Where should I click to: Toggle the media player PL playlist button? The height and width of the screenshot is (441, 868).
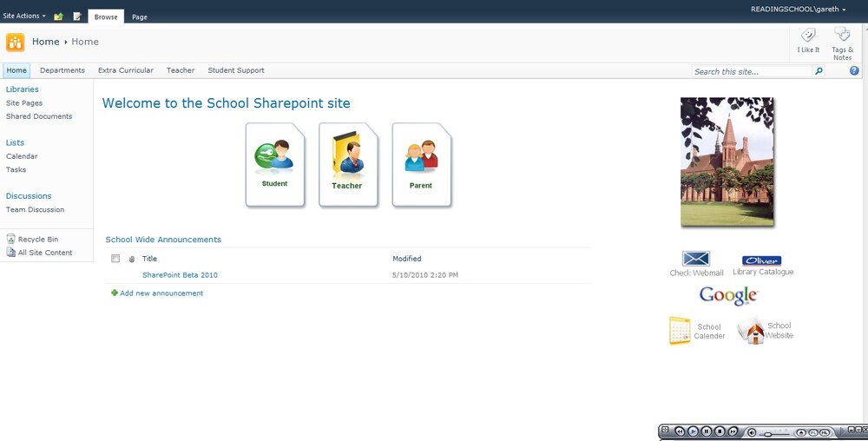point(813,432)
